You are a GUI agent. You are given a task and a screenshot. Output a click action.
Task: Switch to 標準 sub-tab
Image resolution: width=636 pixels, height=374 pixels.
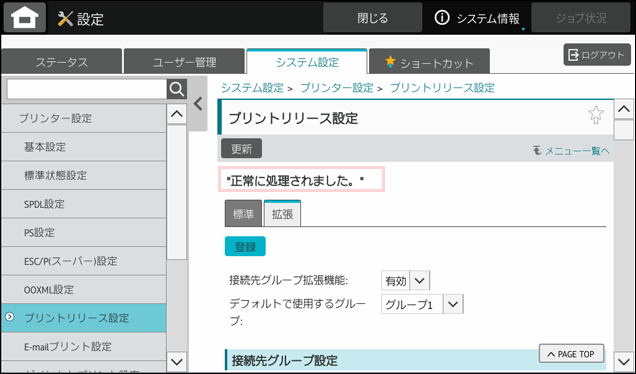point(243,214)
